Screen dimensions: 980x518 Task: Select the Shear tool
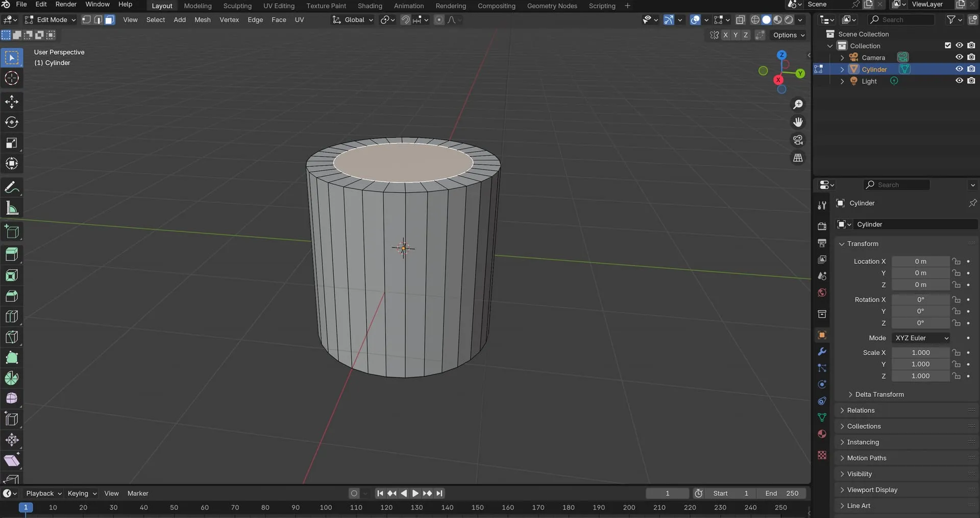coord(12,460)
